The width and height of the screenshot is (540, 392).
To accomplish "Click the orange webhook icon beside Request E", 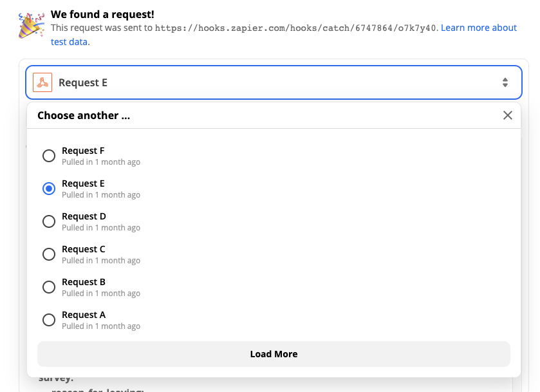I will pyautogui.click(x=42, y=82).
